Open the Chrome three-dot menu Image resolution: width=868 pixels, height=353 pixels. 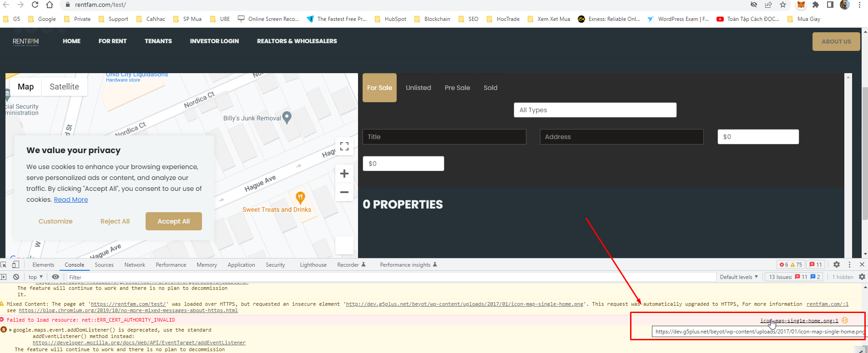point(859,5)
